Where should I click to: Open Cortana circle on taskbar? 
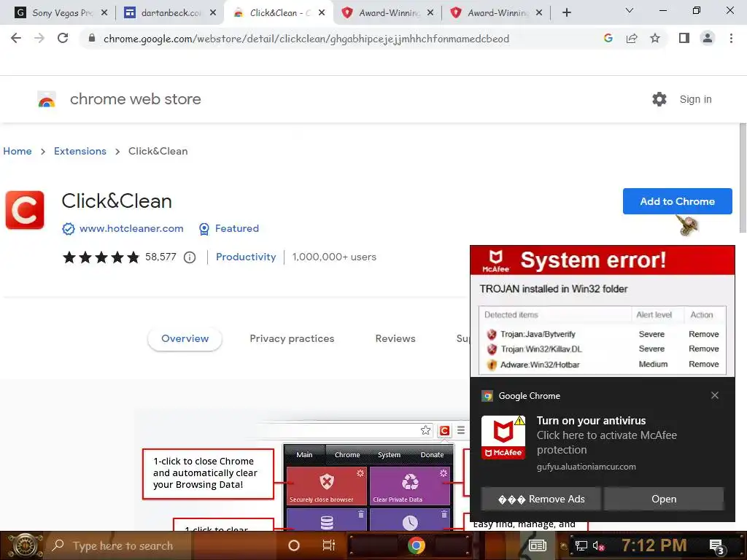pos(294,545)
